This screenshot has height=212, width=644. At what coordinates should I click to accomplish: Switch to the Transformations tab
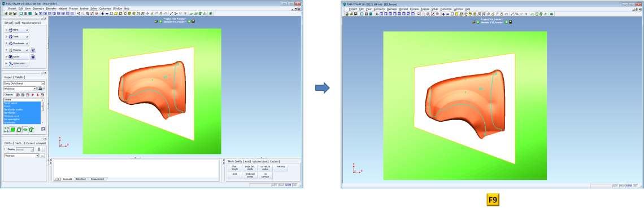(x=31, y=23)
